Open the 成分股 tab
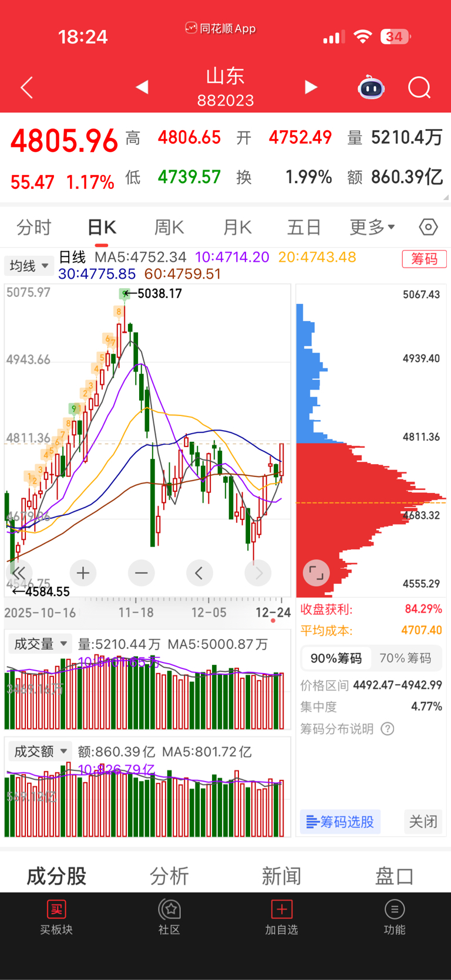Screen dimensions: 451x980 pyautogui.click(x=56, y=876)
